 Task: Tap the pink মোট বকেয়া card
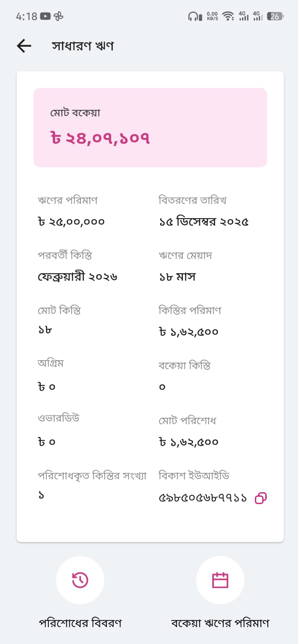tap(150, 127)
